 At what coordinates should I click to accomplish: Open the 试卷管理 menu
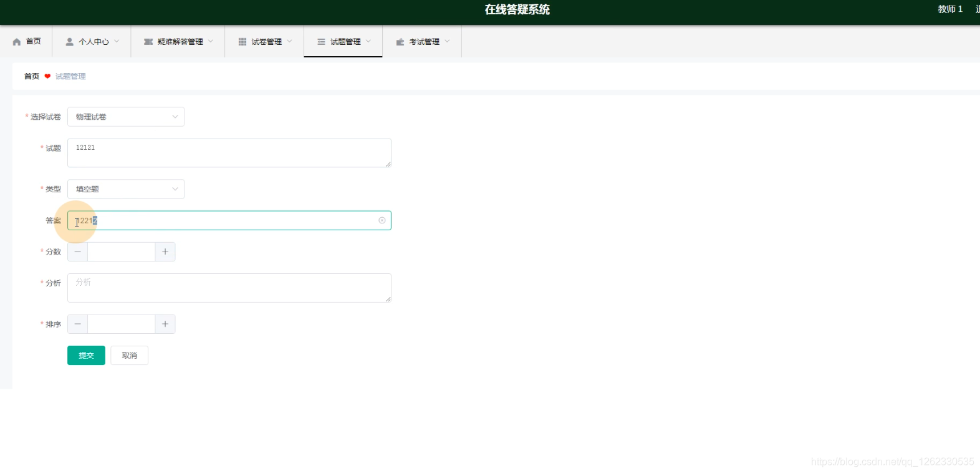[265, 41]
